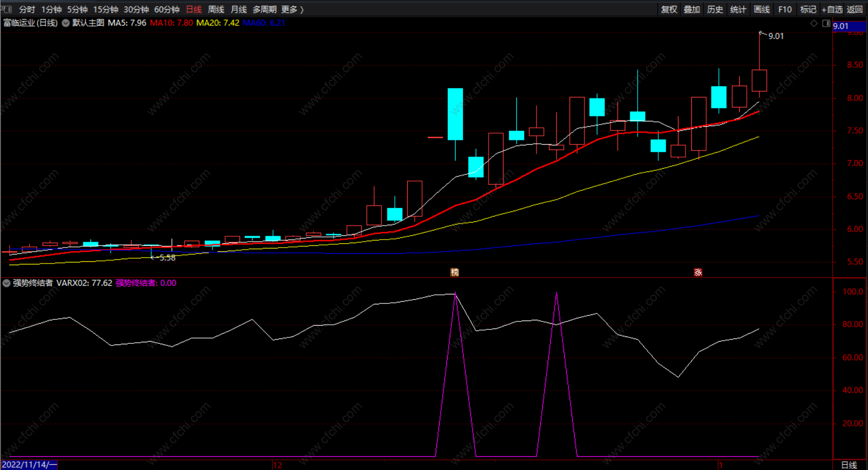Open the 历史 history button
The height and width of the screenshot is (470, 868).
pos(715,9)
